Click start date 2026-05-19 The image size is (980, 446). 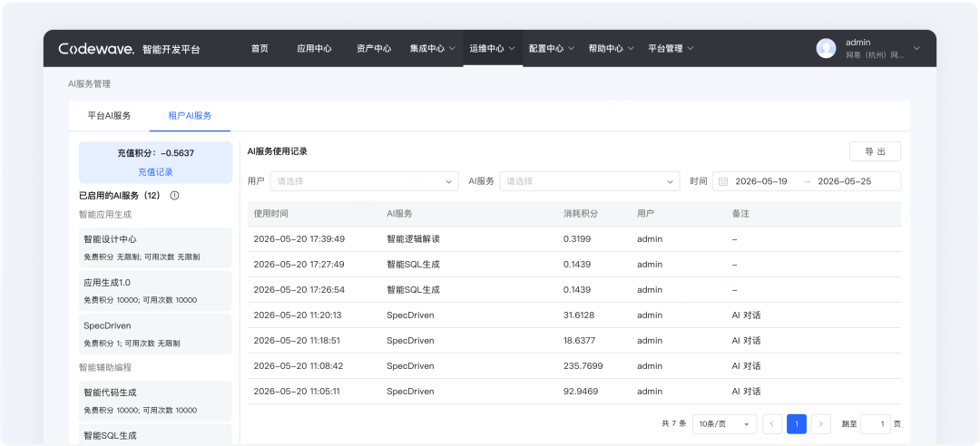[x=761, y=181]
